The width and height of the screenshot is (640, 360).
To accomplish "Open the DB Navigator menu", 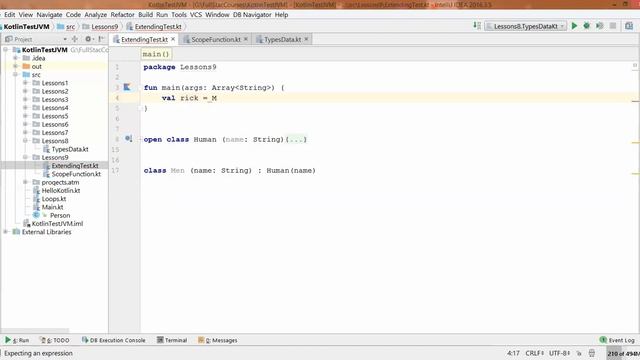I will click(252, 15).
